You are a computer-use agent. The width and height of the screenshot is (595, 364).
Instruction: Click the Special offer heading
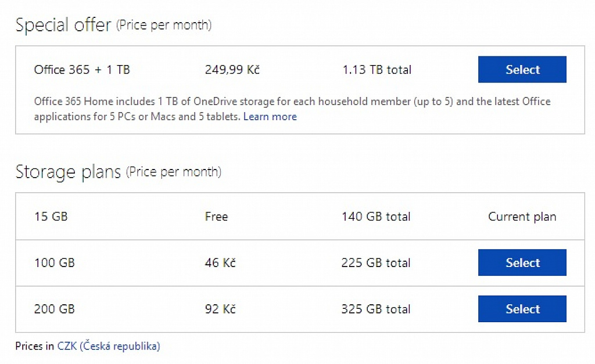(63, 25)
